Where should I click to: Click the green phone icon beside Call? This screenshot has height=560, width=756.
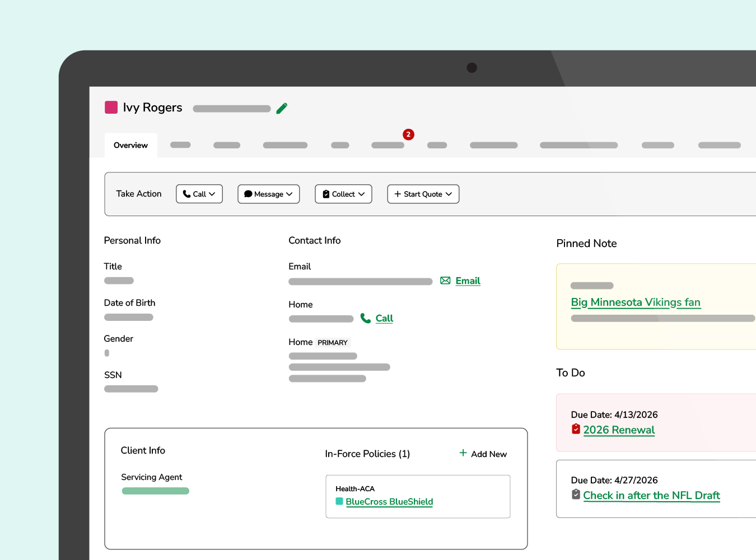(x=366, y=318)
